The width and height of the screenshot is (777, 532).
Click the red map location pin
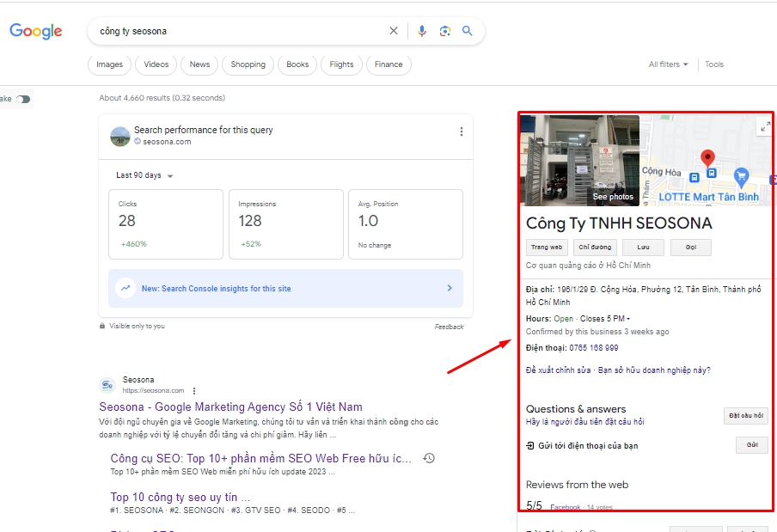point(707,159)
